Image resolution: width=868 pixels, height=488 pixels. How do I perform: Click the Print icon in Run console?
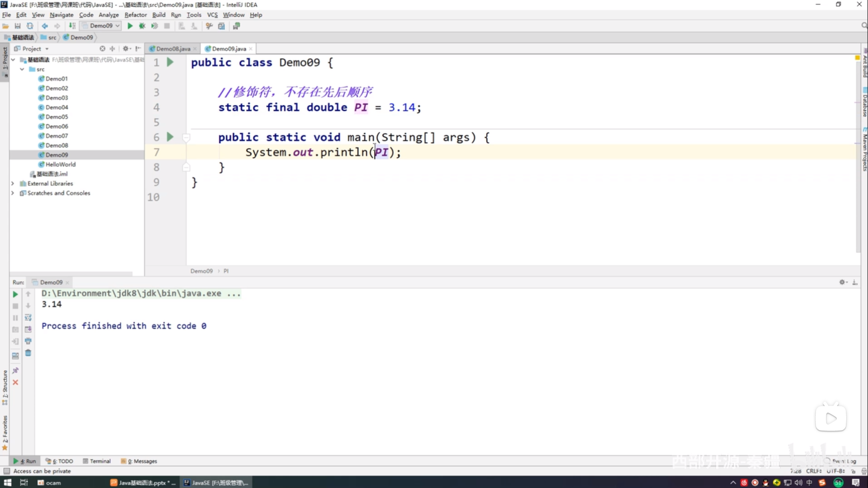(x=28, y=341)
